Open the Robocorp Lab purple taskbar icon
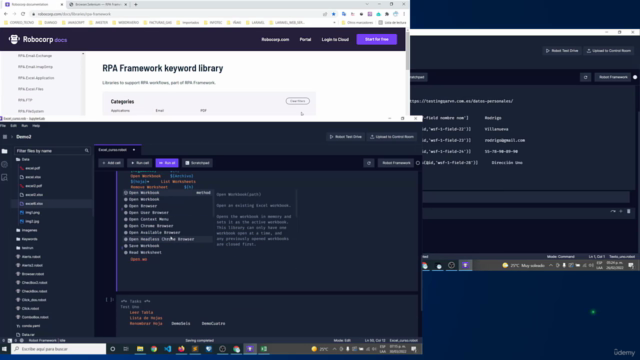 (x=250, y=349)
